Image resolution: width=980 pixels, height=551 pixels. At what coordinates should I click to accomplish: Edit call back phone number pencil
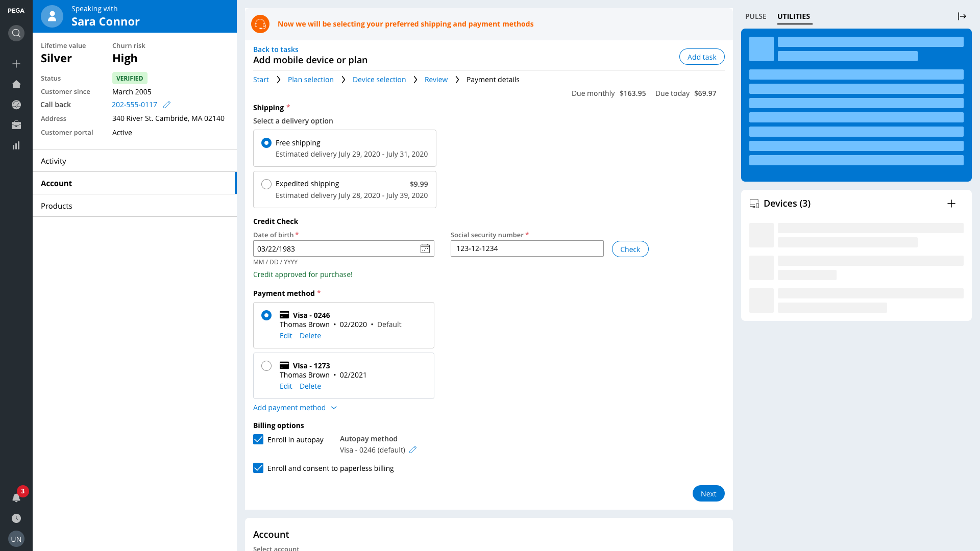(167, 105)
